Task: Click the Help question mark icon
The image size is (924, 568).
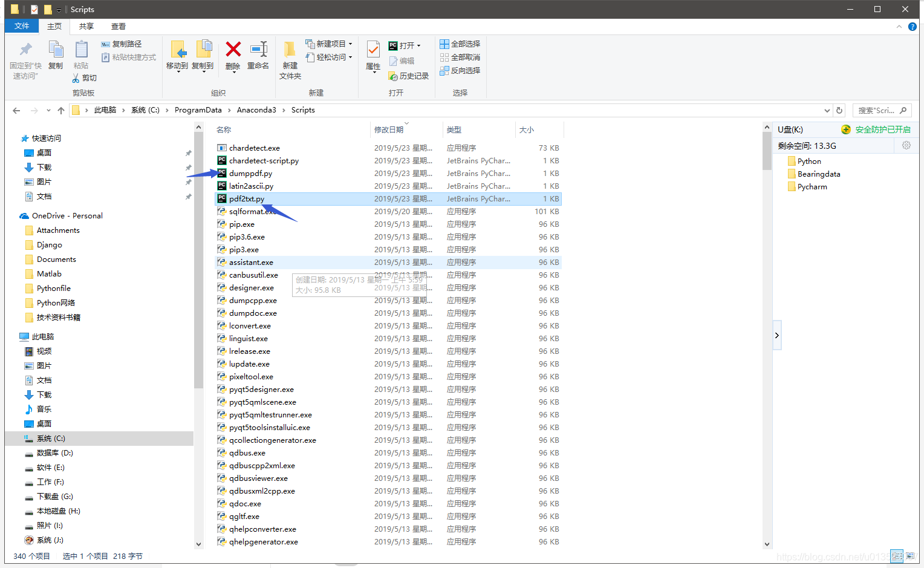Action: 912,27
